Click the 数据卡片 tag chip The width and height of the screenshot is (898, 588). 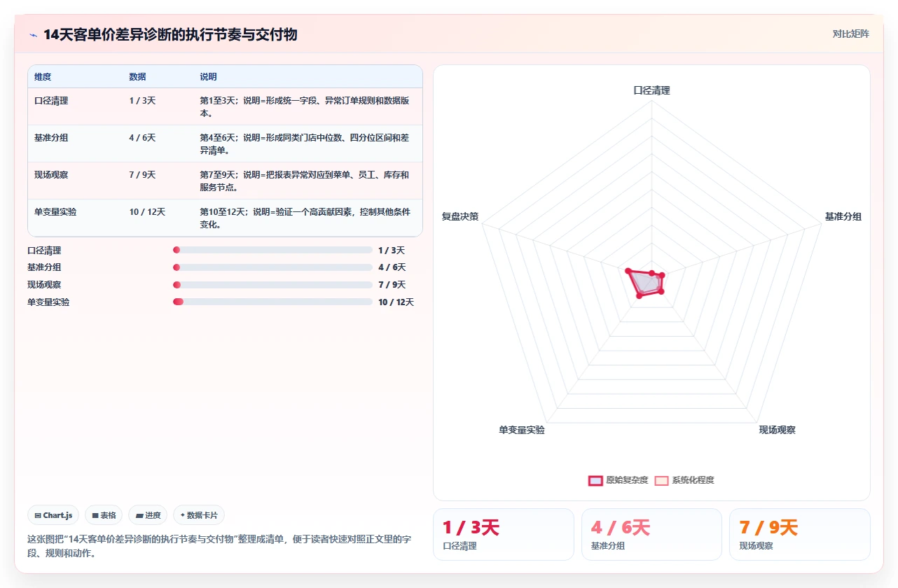click(199, 515)
